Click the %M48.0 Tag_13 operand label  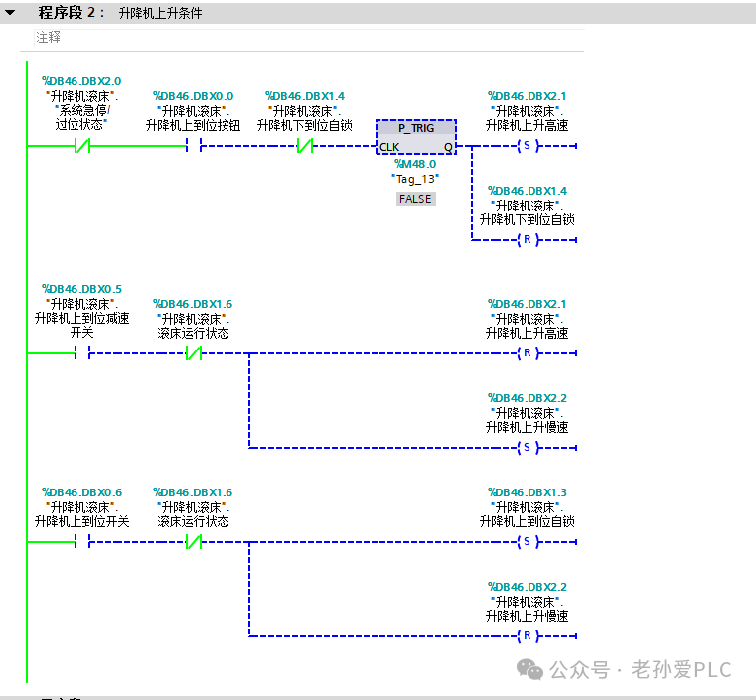click(415, 172)
